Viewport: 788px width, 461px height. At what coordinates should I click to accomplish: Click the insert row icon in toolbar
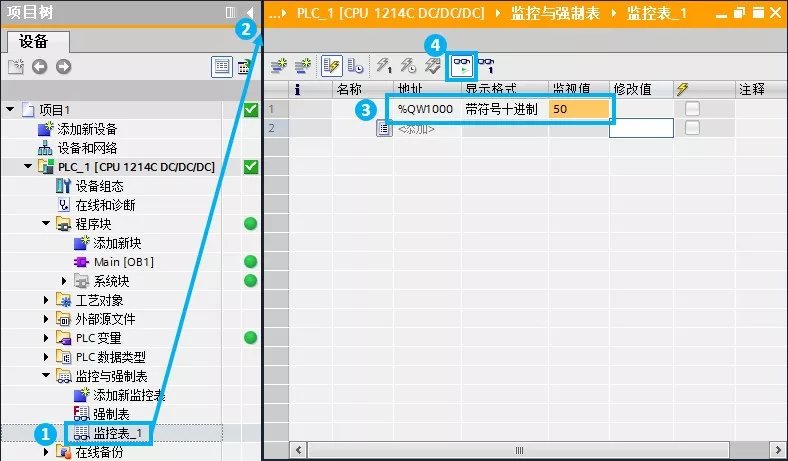coord(279,66)
